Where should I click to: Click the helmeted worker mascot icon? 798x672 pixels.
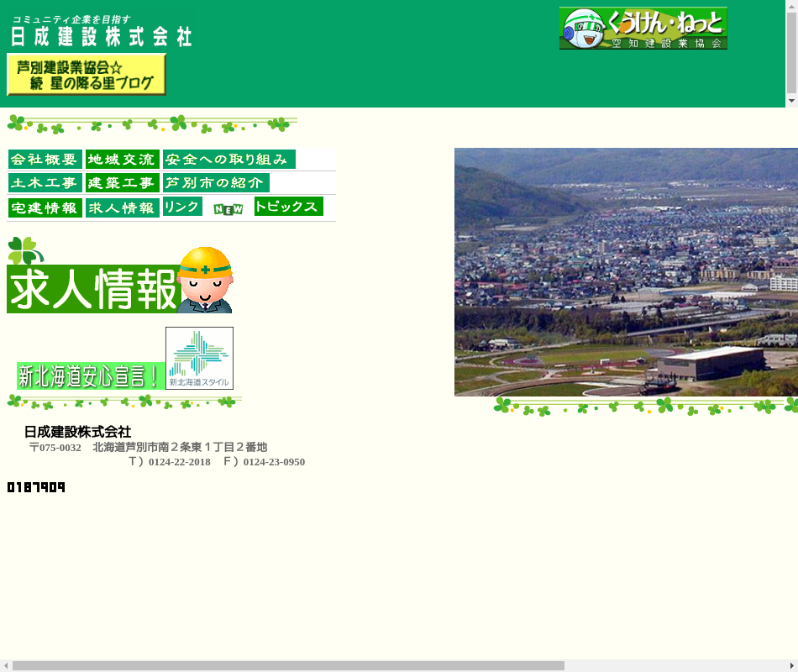tap(205, 280)
